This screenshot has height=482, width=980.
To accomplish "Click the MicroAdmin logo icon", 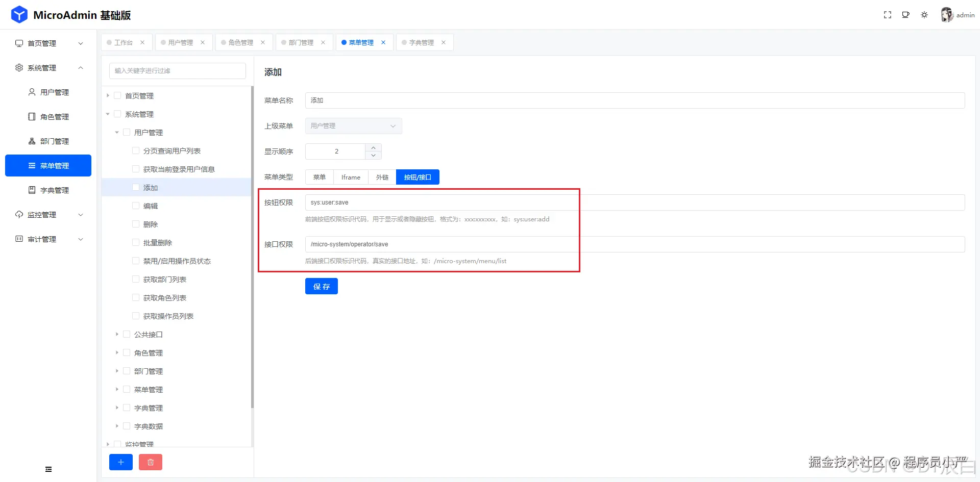I will click(x=19, y=14).
